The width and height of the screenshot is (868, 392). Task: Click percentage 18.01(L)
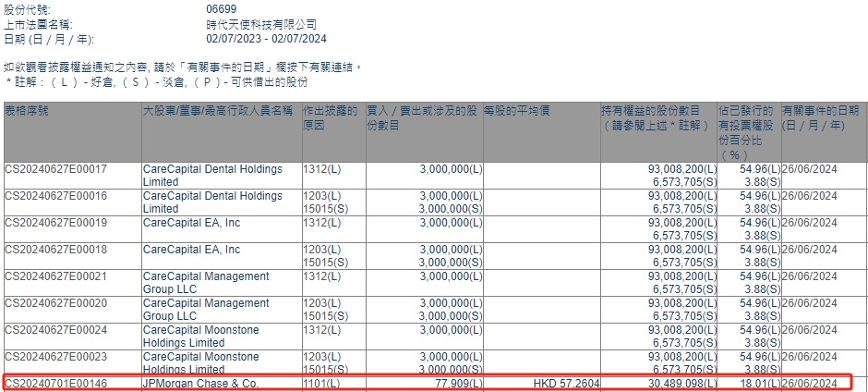[x=760, y=383]
